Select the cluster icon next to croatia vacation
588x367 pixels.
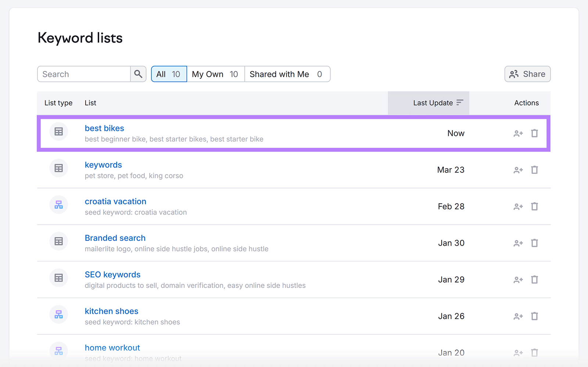pyautogui.click(x=58, y=205)
